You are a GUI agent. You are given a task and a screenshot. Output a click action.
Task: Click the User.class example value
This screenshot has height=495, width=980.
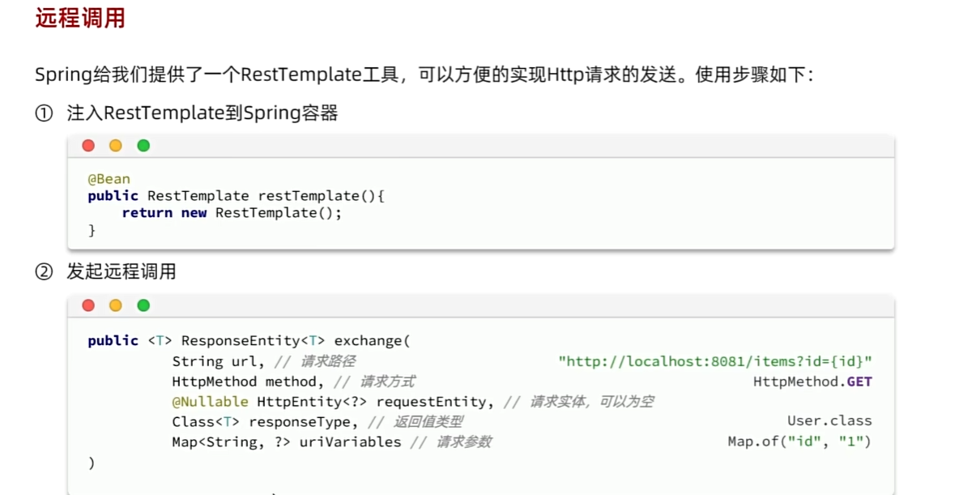(829, 421)
